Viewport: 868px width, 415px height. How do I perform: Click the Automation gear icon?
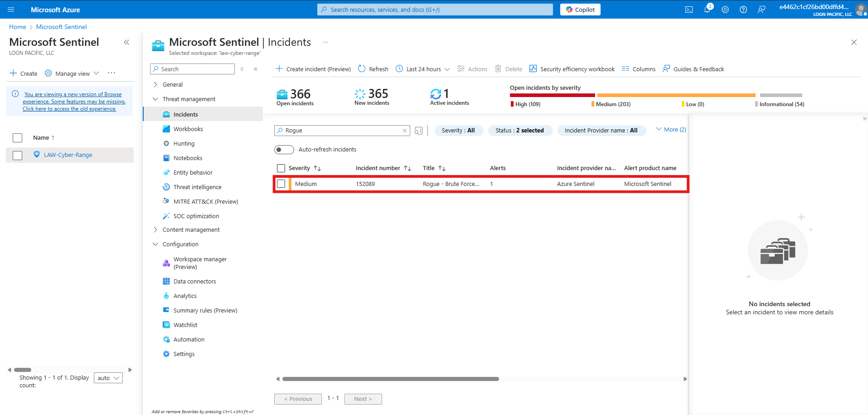(166, 339)
